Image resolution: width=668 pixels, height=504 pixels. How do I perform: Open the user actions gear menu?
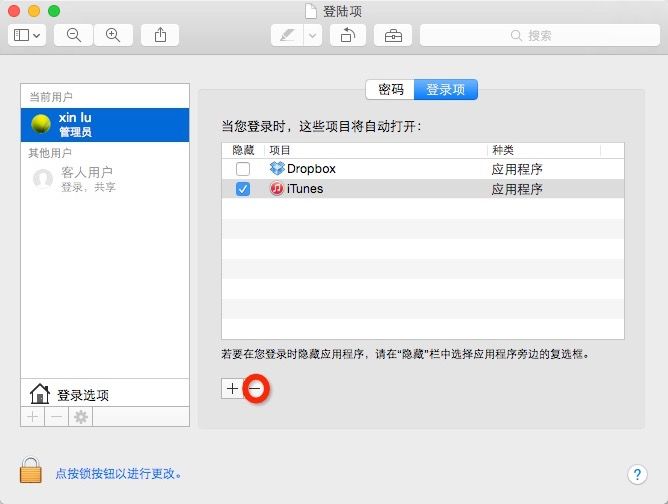click(82, 417)
